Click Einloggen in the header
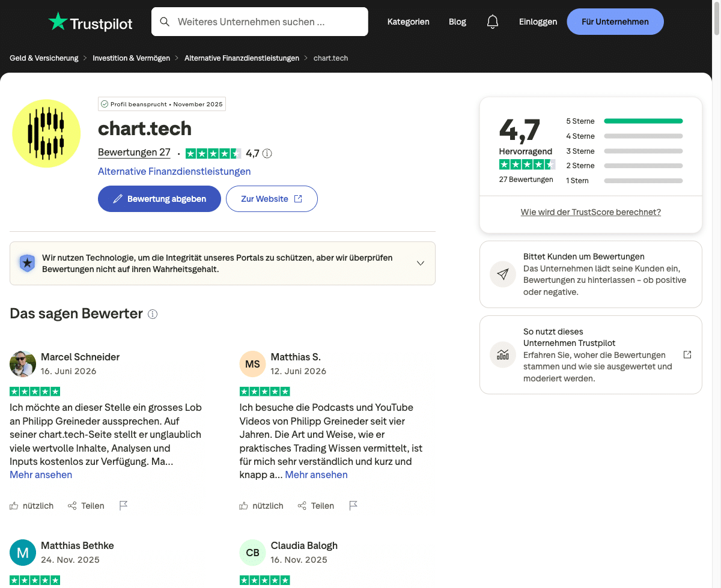Viewport: 721px width, 588px height. click(538, 22)
